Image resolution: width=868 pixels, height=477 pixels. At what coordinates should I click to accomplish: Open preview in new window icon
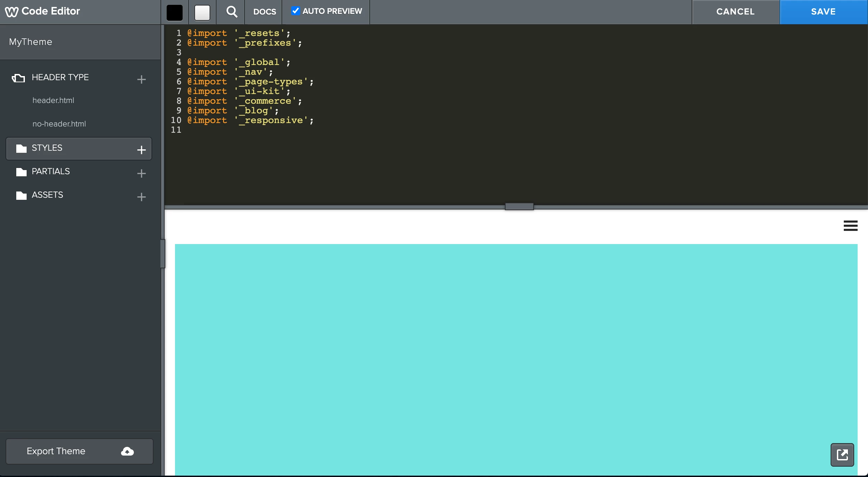pyautogui.click(x=842, y=455)
